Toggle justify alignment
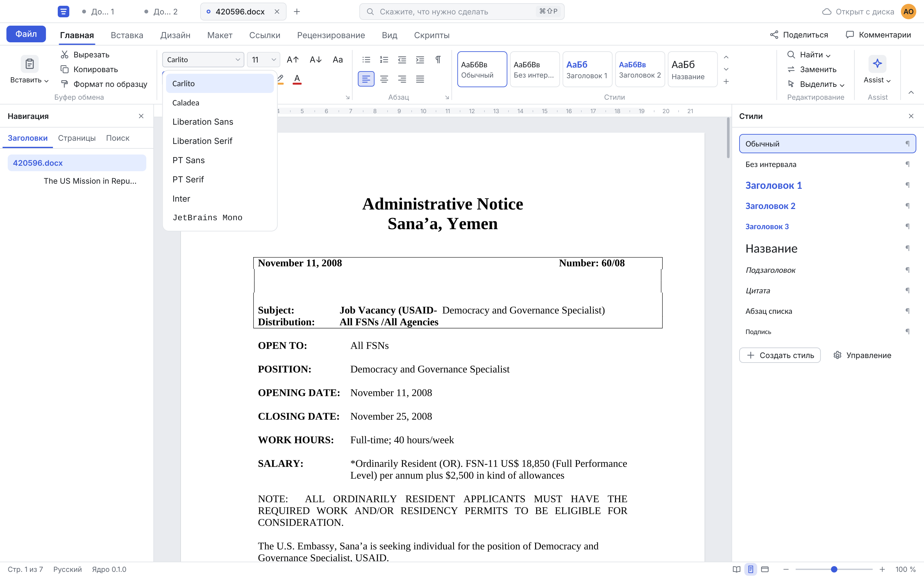The height and width of the screenshot is (577, 924). [x=420, y=79]
